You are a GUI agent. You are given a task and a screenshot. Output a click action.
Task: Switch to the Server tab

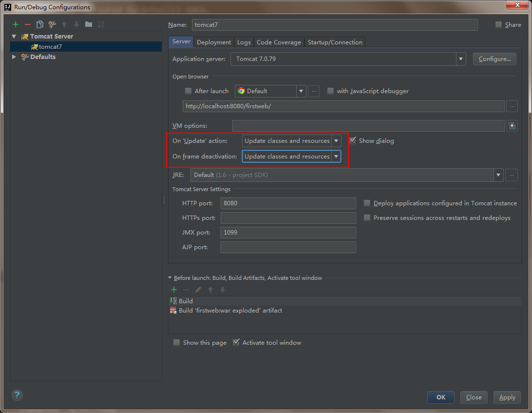(181, 41)
